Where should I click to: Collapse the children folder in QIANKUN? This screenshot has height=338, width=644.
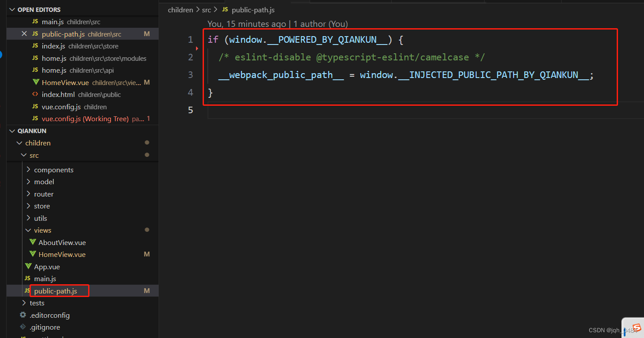[19, 143]
